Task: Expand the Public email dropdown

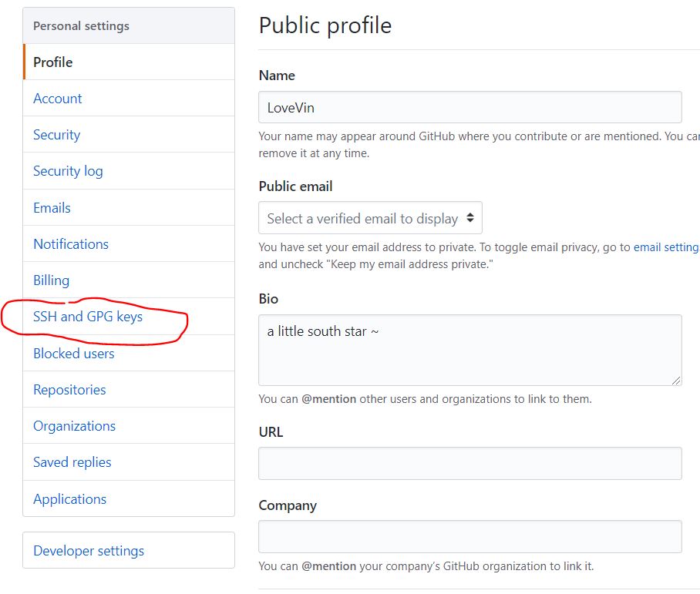Action: click(x=370, y=219)
